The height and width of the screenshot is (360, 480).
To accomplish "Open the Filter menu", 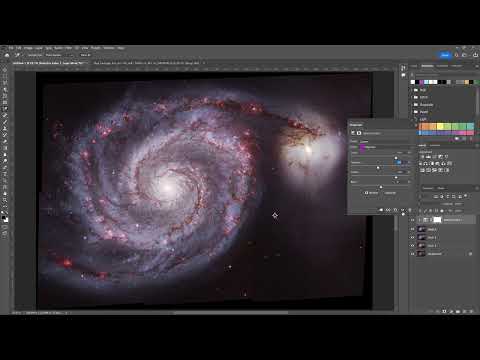I will click(68, 48).
